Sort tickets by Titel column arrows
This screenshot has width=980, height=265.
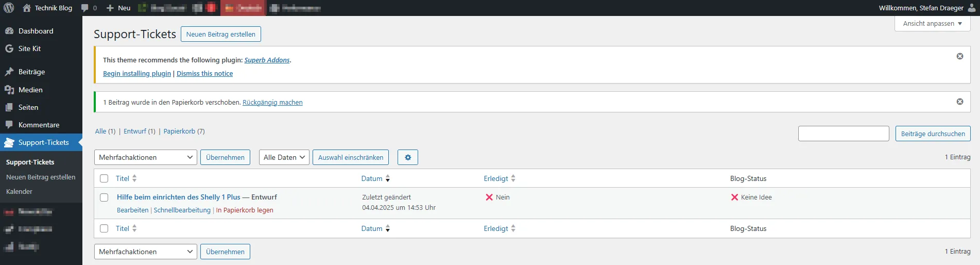(x=134, y=178)
